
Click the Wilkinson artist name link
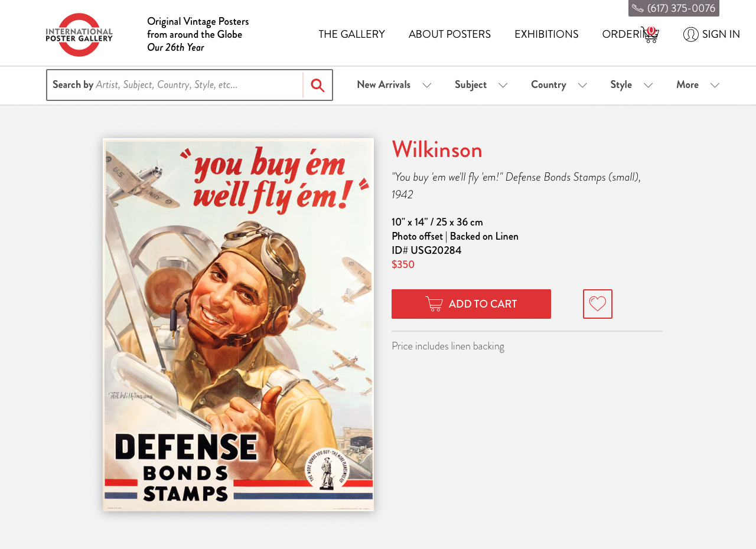[437, 149]
